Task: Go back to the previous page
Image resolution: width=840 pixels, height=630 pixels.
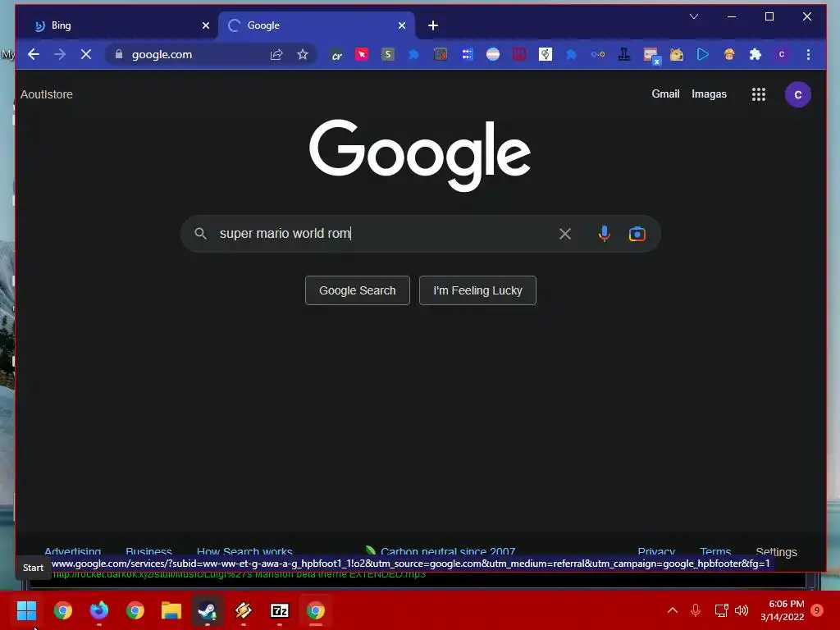Action: pyautogui.click(x=34, y=54)
